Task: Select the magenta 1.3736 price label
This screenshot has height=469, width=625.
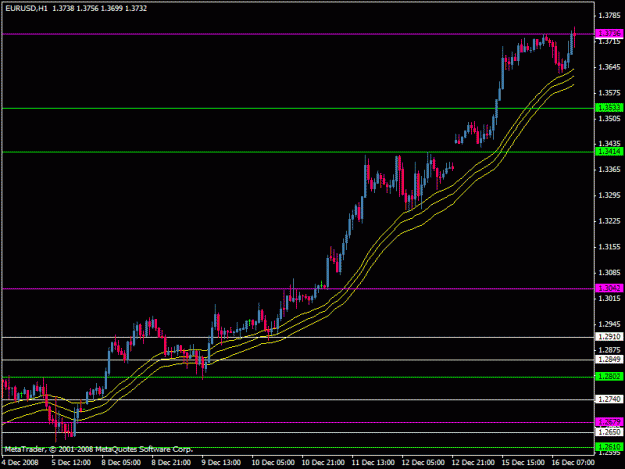Action: [609, 33]
